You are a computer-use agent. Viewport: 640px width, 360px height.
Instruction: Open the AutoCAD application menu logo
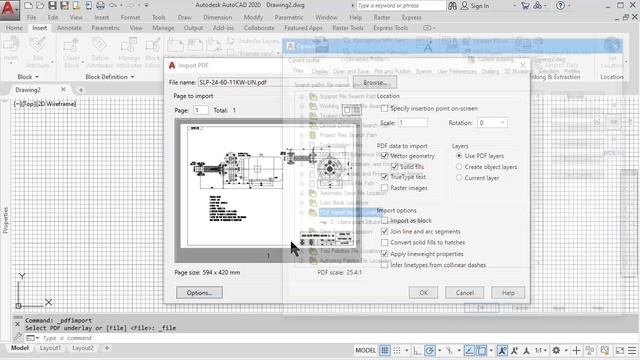tap(9, 9)
